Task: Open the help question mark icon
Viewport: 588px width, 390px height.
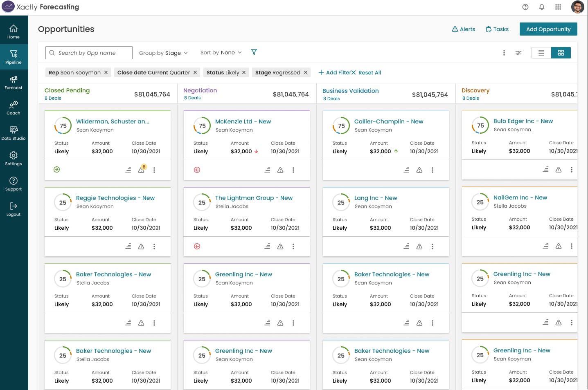Action: 525,7
